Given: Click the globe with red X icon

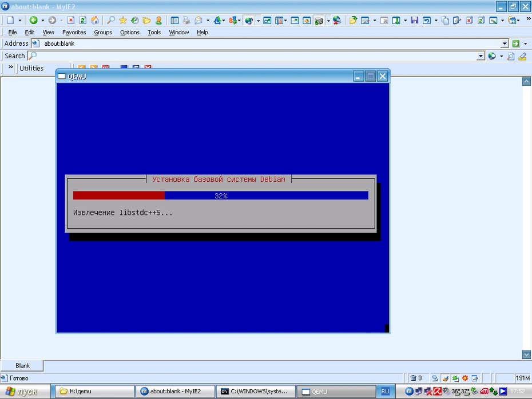Looking at the screenshot, I should tap(336, 21).
